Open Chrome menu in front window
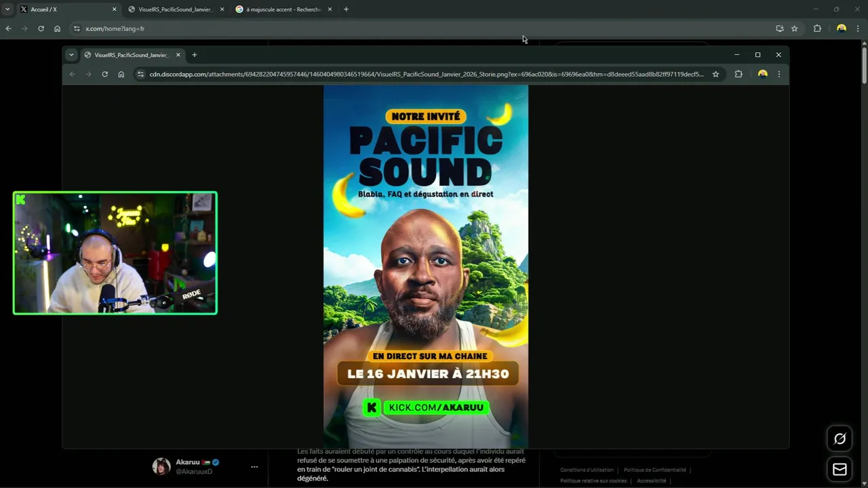Image resolution: width=868 pixels, height=488 pixels. coord(778,74)
